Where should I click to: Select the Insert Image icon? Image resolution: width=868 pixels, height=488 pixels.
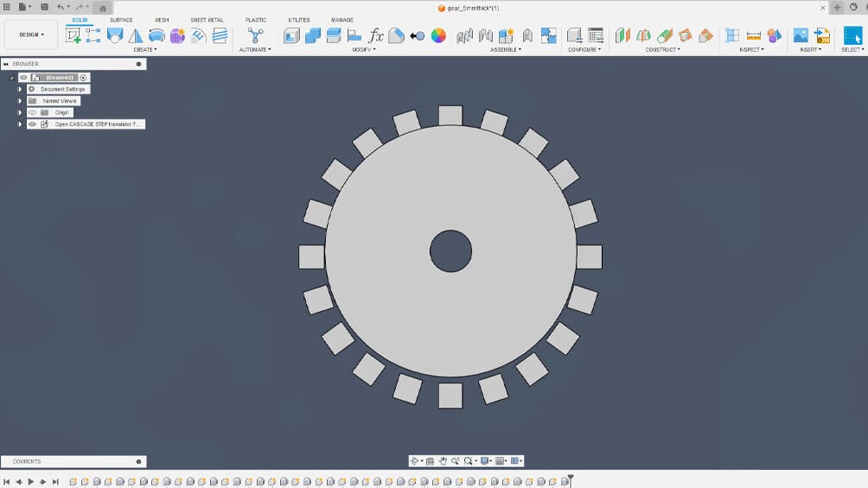(801, 35)
